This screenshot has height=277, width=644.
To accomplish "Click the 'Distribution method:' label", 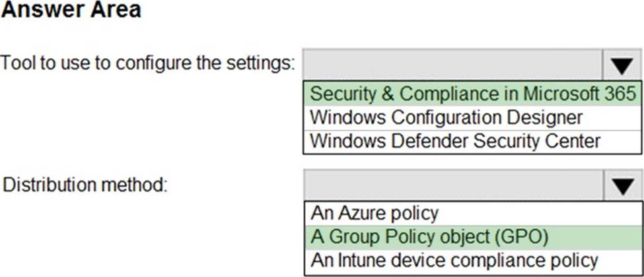I will click(x=85, y=185).
